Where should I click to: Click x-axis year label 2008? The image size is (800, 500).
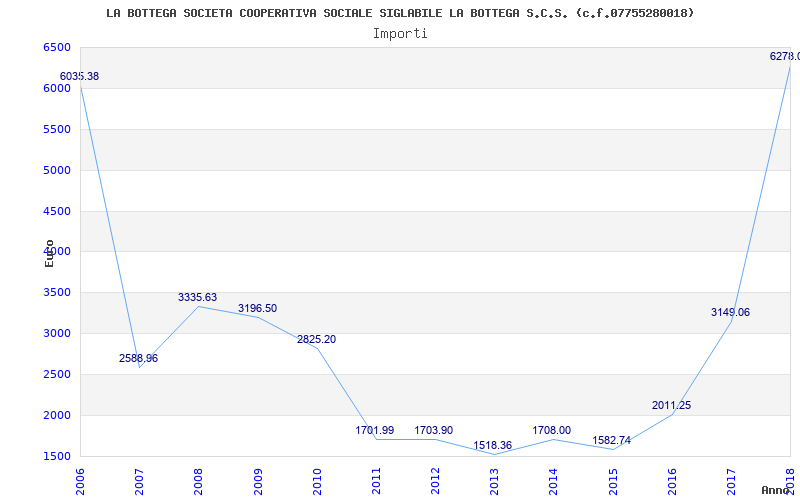coord(198,481)
